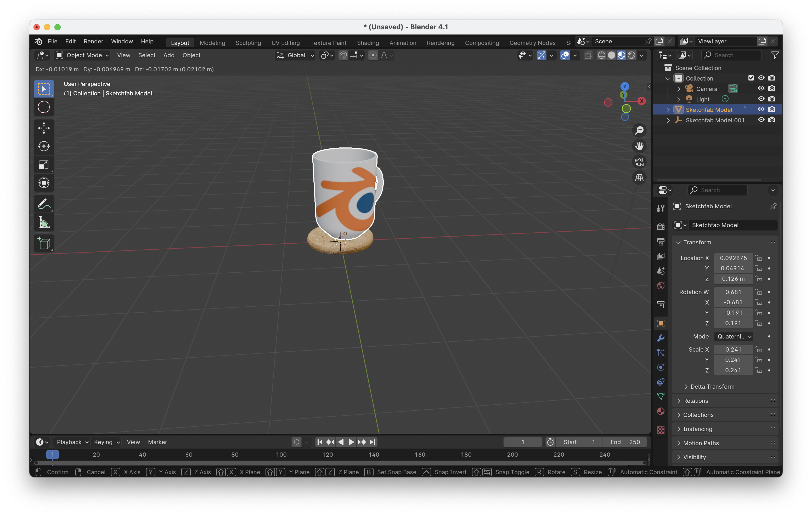The image size is (812, 516).
Task: Click the viewport zoom magnifier icon
Action: [x=639, y=130]
